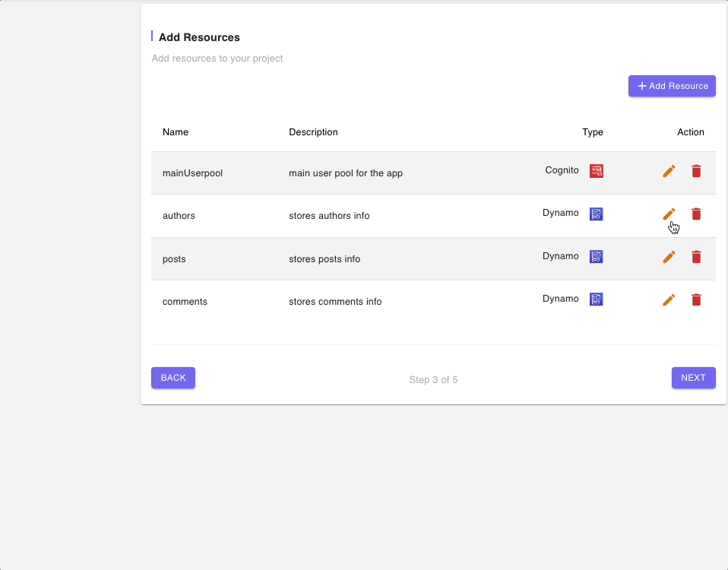Click the Dynamo icon in posts row
728x570 pixels.
[x=596, y=257]
